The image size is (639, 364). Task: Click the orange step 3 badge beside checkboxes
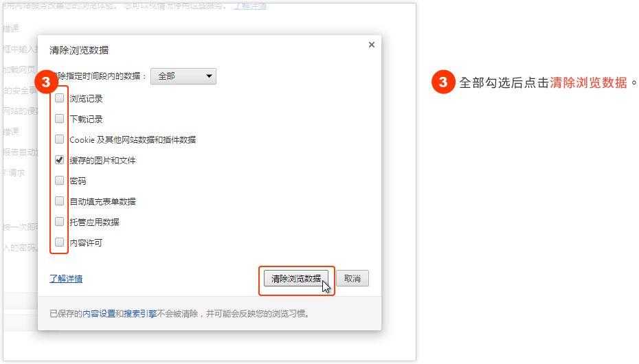(46, 82)
